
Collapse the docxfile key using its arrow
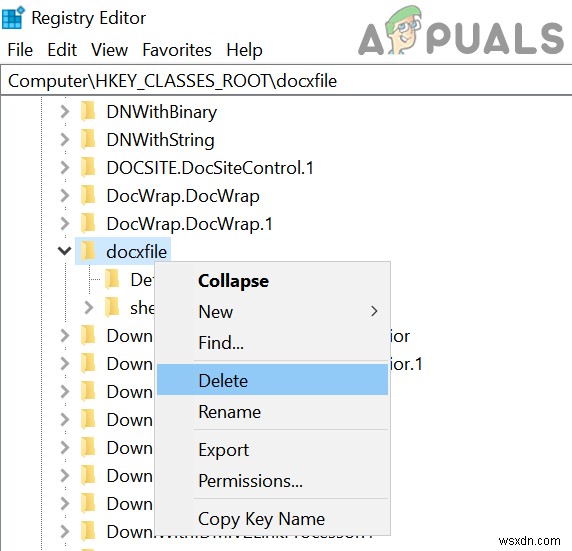coord(65,251)
